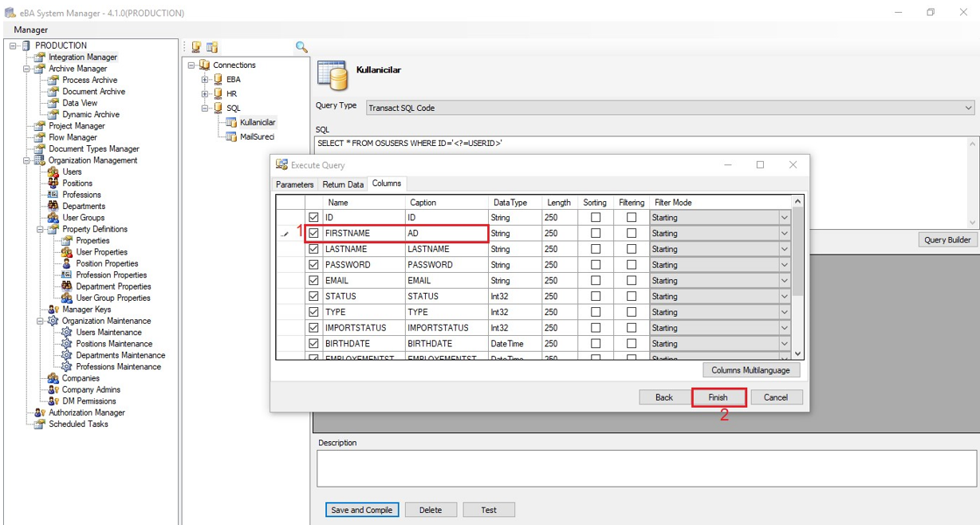
Task: Click the Users icon in tree
Action: [x=53, y=172]
